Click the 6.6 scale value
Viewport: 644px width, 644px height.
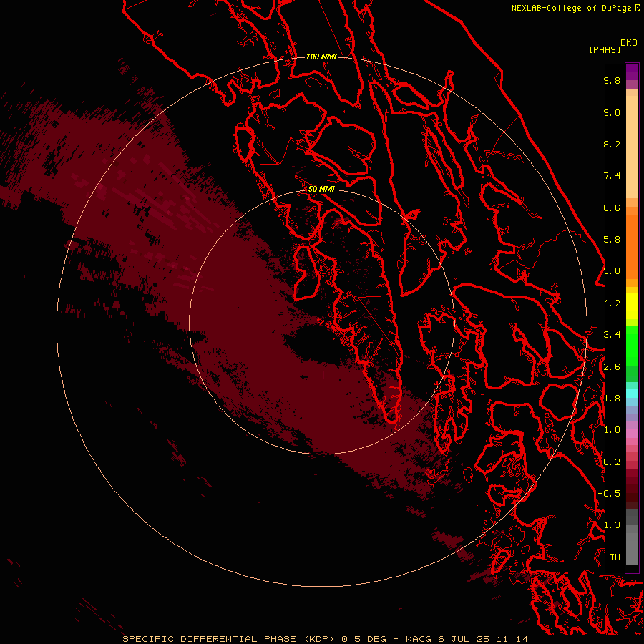click(x=612, y=208)
